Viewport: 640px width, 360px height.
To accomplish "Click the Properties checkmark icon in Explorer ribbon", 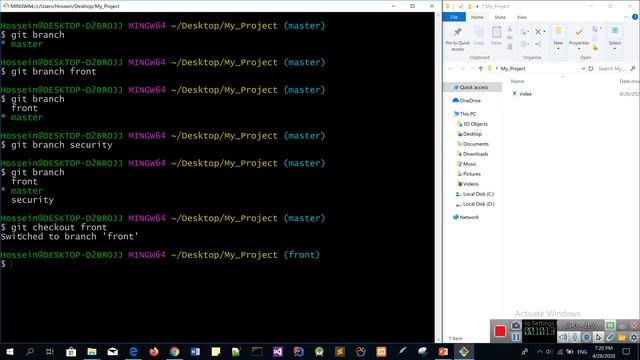I will pos(579,32).
